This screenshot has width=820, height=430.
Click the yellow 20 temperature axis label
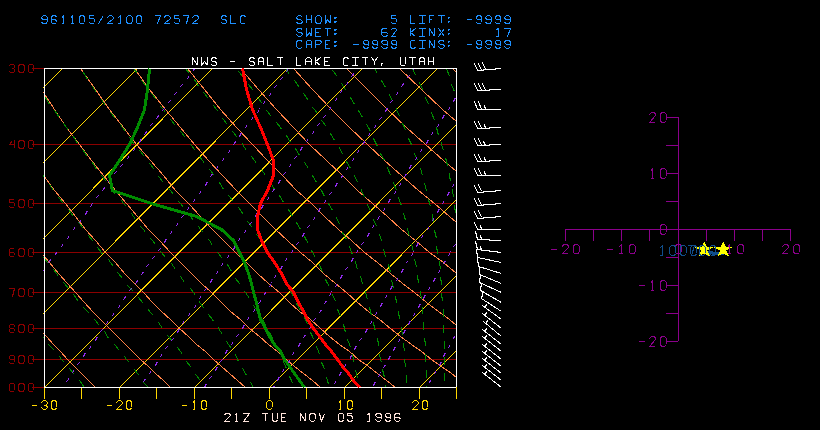tap(420, 405)
